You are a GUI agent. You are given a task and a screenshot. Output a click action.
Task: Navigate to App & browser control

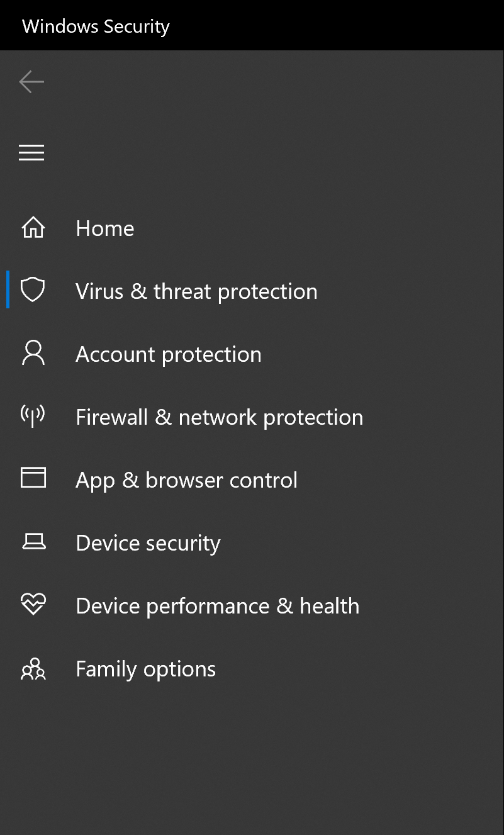(x=186, y=480)
